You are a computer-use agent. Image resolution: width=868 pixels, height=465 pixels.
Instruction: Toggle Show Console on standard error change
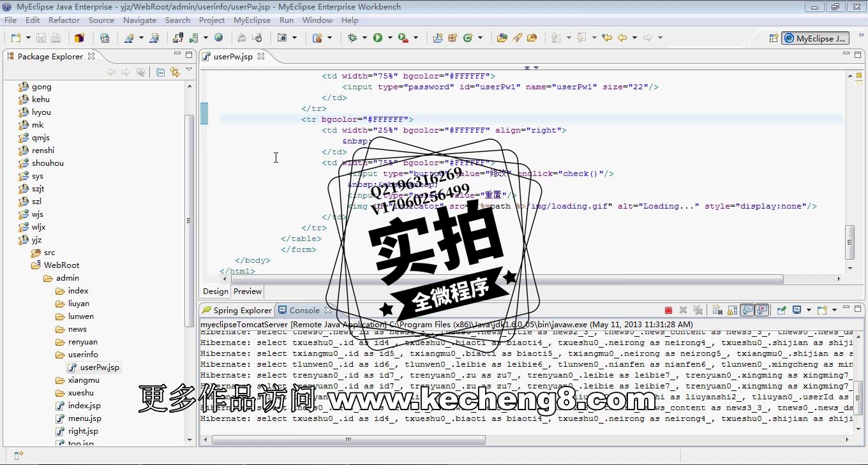point(761,310)
